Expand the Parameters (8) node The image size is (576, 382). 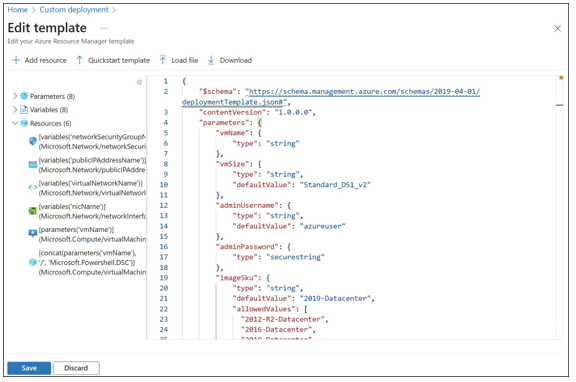(x=15, y=96)
